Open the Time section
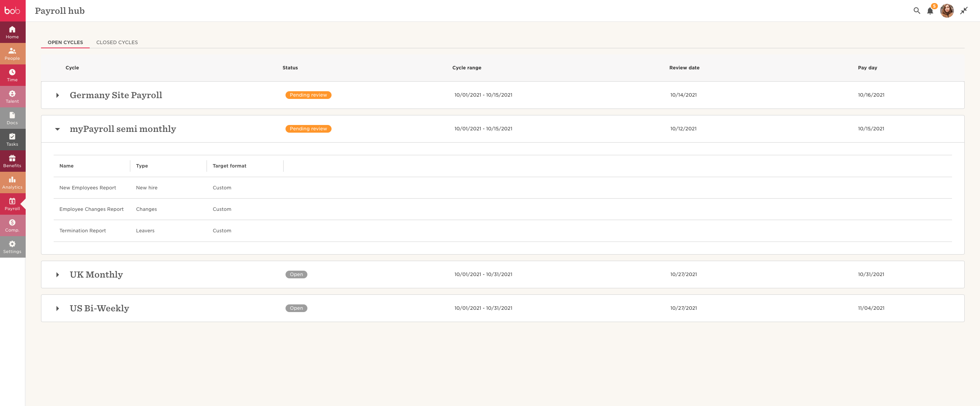The width and height of the screenshot is (980, 406). [12, 75]
